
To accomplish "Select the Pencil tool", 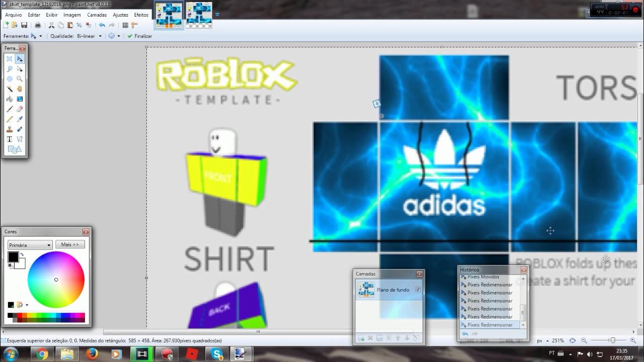I will (10, 119).
